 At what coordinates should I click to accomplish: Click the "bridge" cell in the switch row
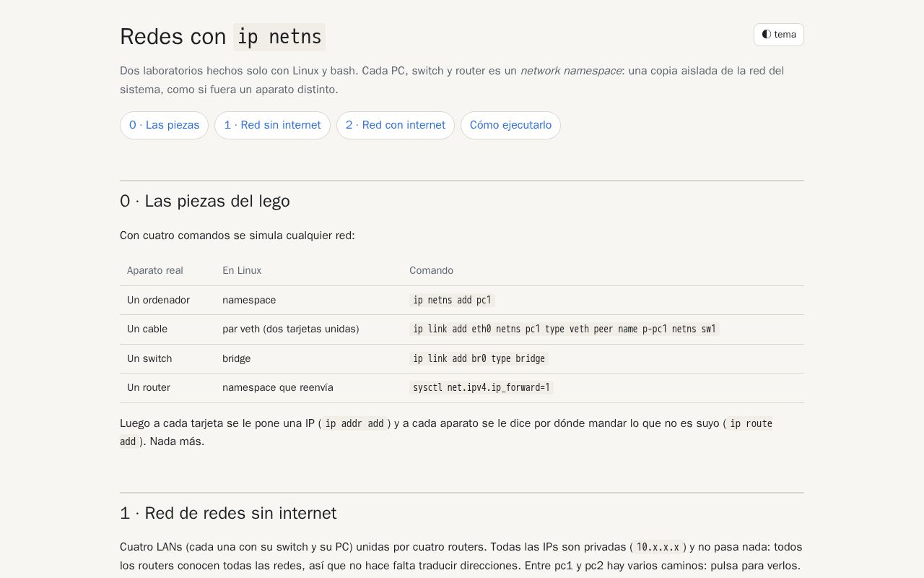tap(237, 358)
